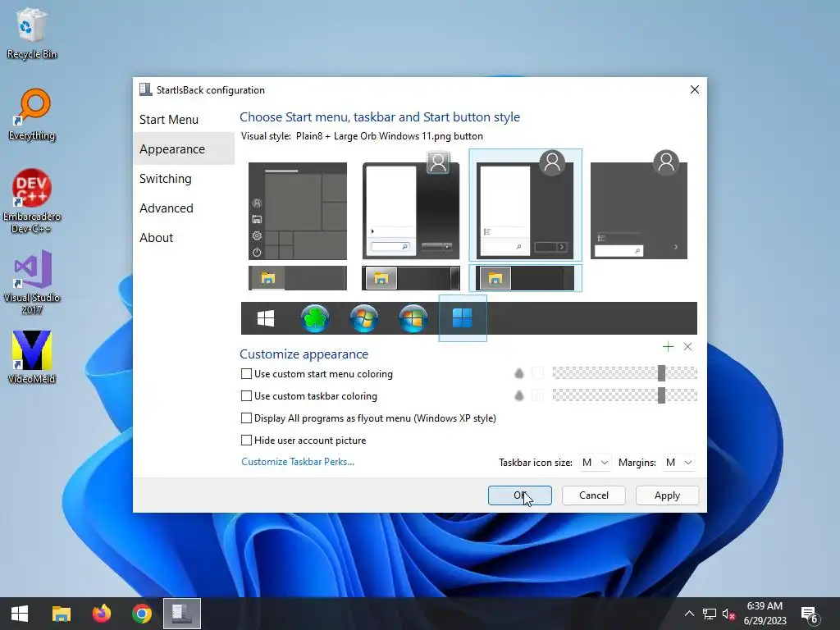840x630 pixels.
Task: Select the Windows 10 tiled start menu style
Action: [298, 211]
